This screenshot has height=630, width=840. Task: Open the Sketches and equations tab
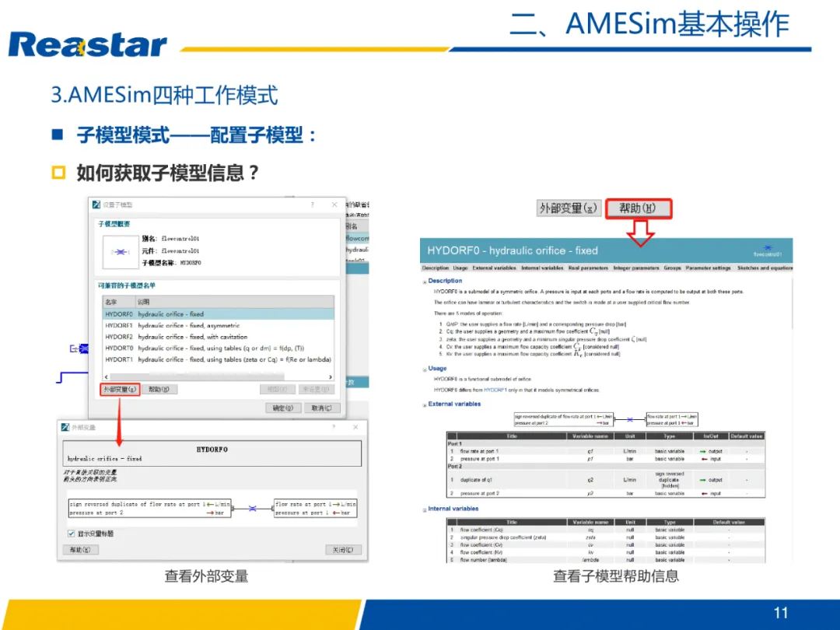point(765,268)
